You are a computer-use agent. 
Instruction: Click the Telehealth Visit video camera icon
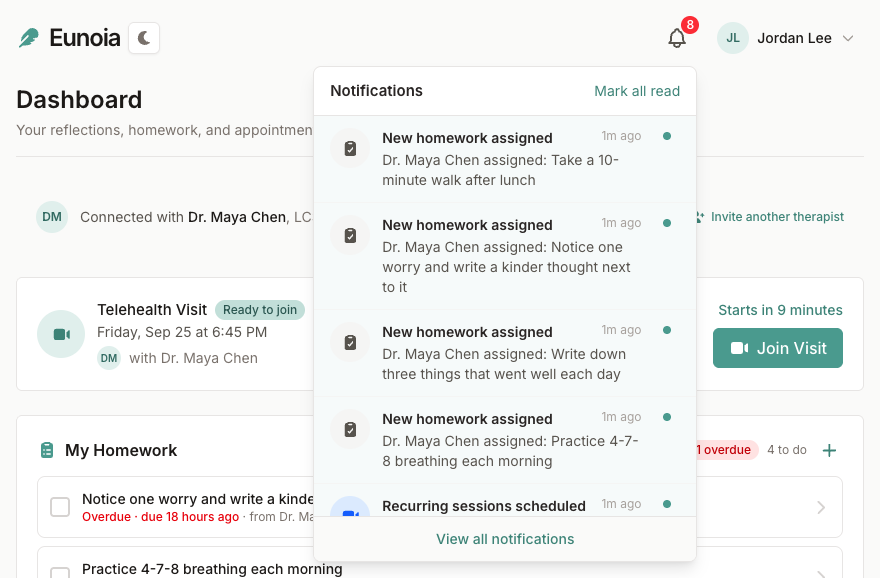tap(61, 334)
